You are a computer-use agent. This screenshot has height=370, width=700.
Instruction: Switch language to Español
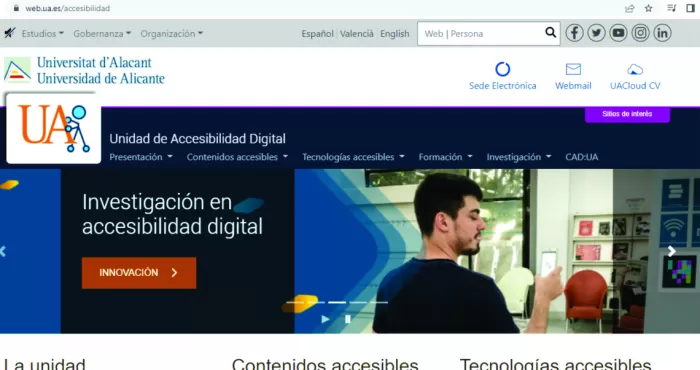click(317, 33)
